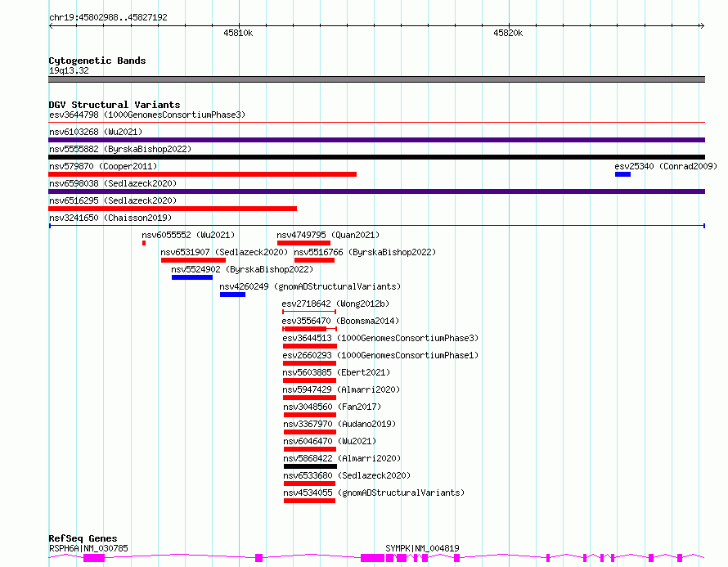The width and height of the screenshot is (728, 567).
Task: Select the nsv5603885 (Ebert2021) label
Action: click(337, 372)
